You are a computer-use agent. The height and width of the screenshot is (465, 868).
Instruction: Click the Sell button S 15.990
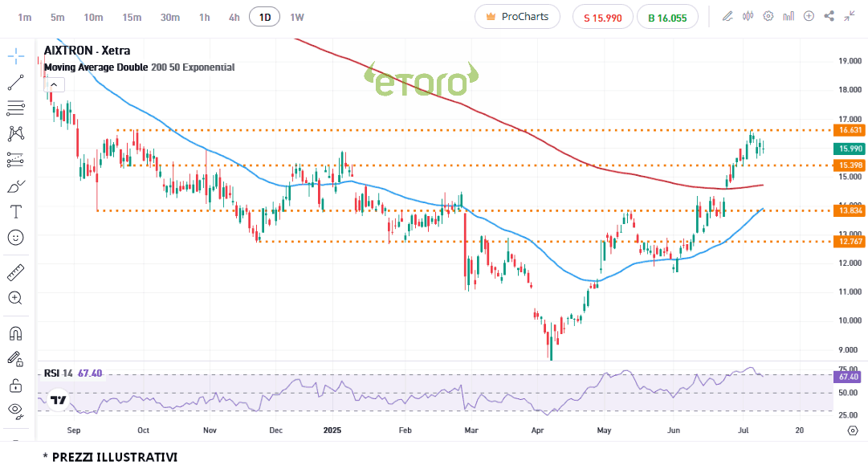pyautogui.click(x=603, y=18)
